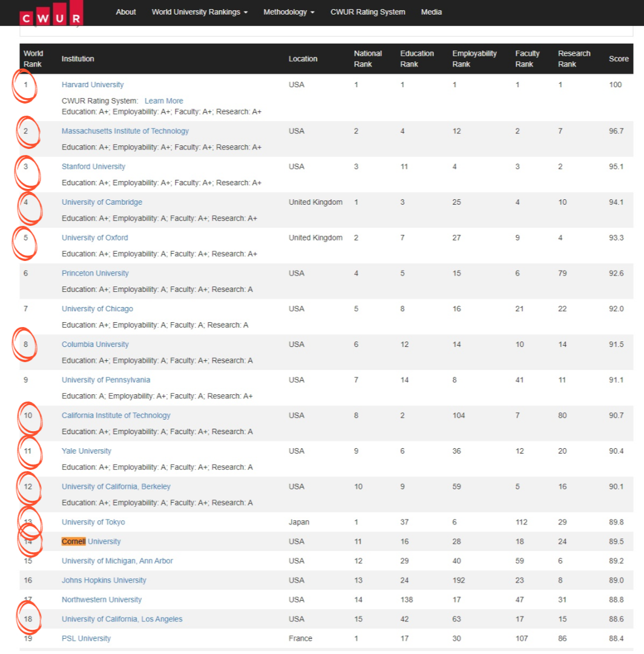Image resolution: width=644 pixels, height=654 pixels.
Task: Click the Research Rank column header
Action: click(x=574, y=59)
